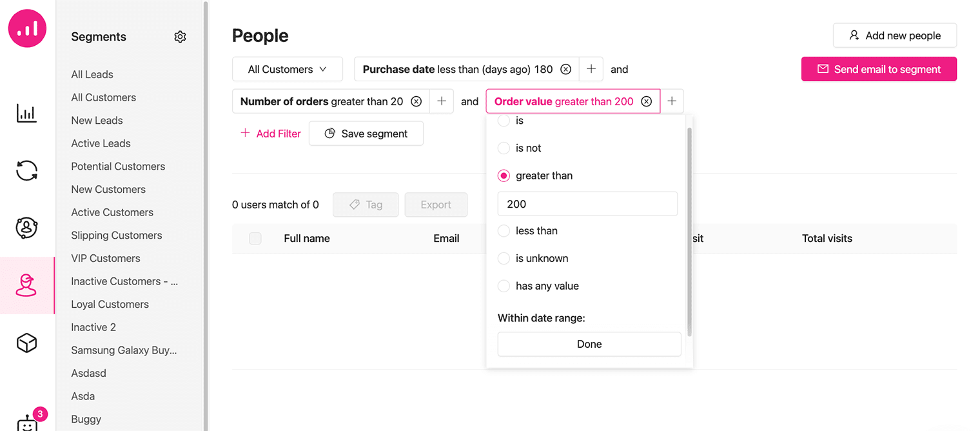This screenshot has width=980, height=431.
Task: Add condition after Number of orders filter
Action: coord(441,101)
